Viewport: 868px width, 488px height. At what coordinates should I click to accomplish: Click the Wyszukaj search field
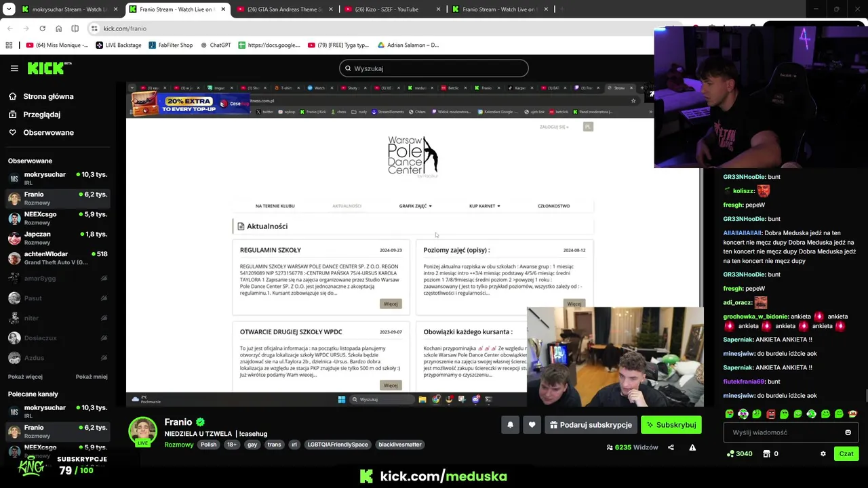pos(434,68)
